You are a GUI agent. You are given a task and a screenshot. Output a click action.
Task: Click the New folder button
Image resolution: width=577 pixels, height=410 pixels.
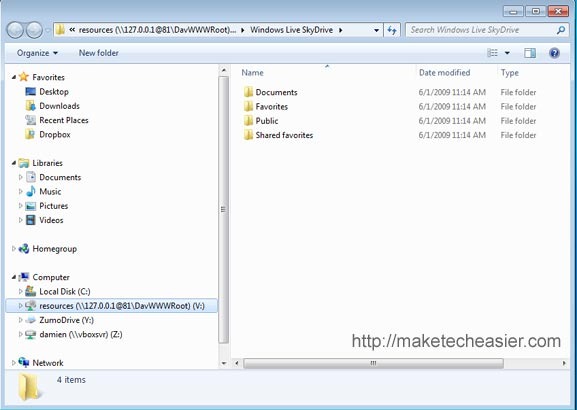(x=99, y=53)
